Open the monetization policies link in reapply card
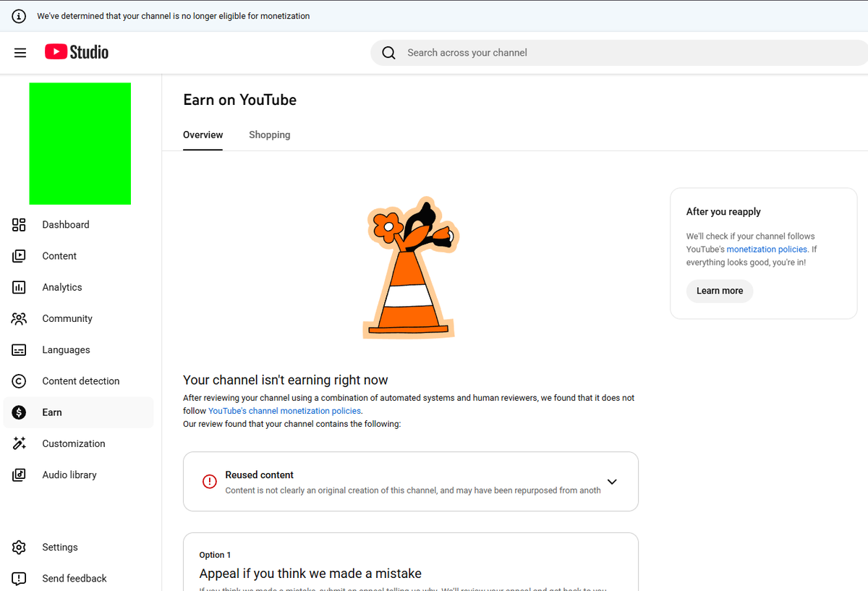This screenshot has width=868, height=591. point(767,250)
